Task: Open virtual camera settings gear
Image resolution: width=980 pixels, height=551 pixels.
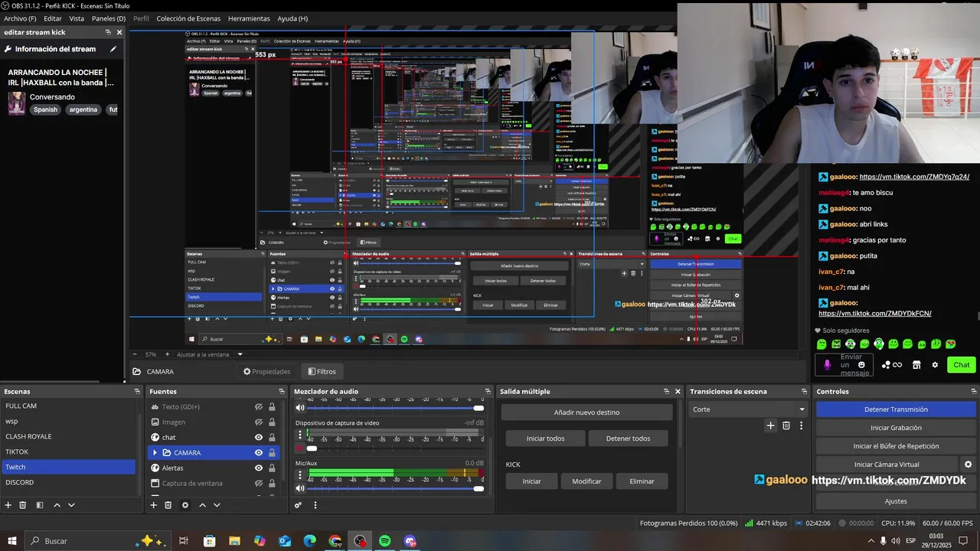Action: 968,465
